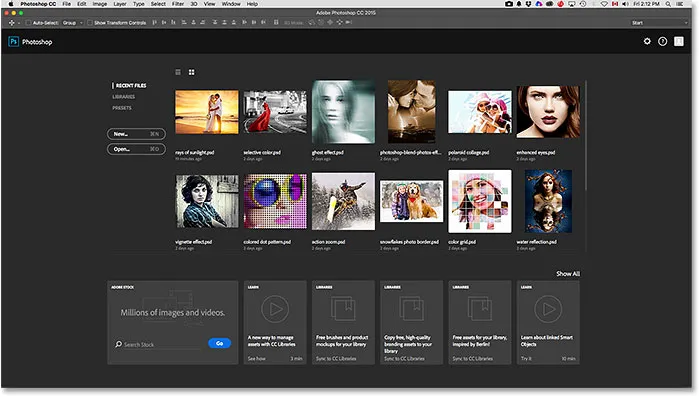This screenshot has width=699, height=396.
Task: Switch recent files to thumbnail grid view
Action: 191,72
